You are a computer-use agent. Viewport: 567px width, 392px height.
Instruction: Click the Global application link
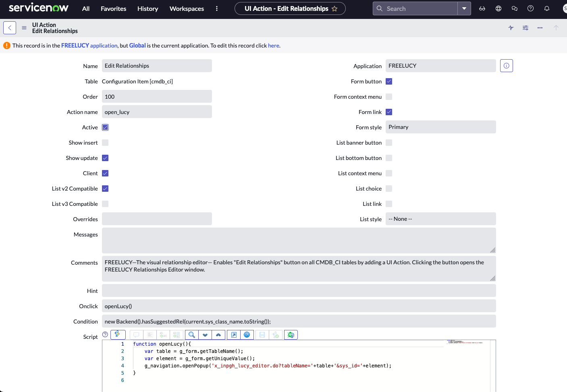point(137,46)
